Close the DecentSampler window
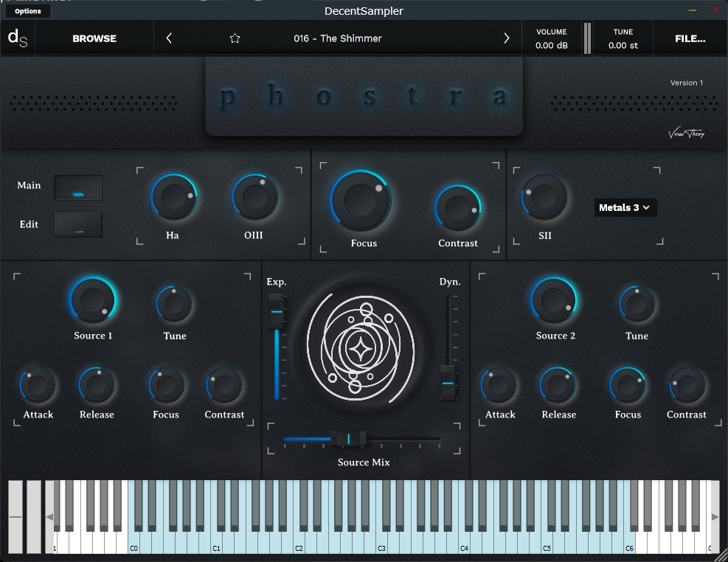 tap(715, 10)
